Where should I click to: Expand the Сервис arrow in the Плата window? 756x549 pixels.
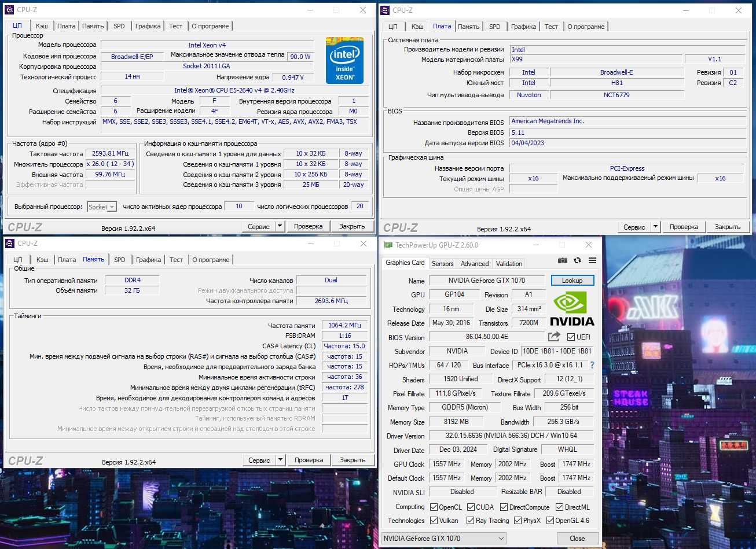click(x=656, y=227)
